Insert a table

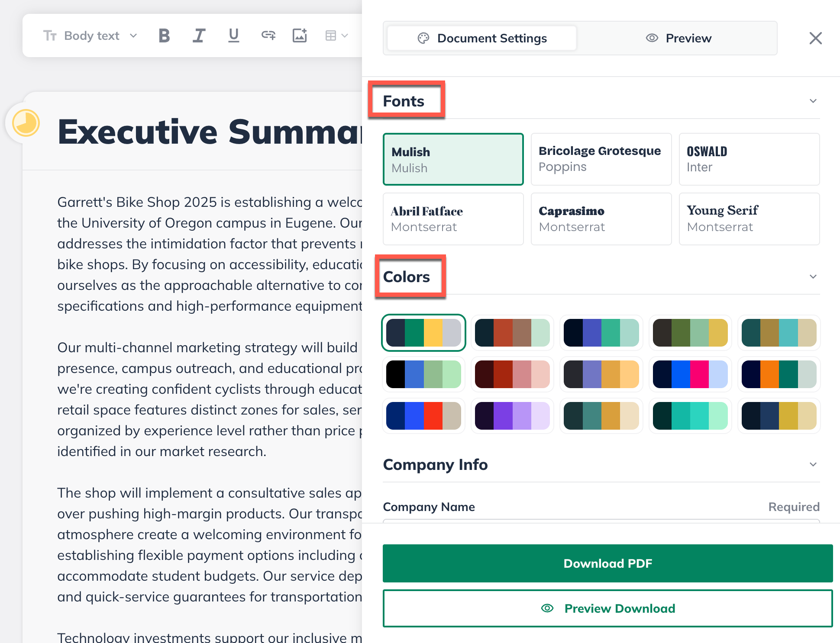click(333, 35)
